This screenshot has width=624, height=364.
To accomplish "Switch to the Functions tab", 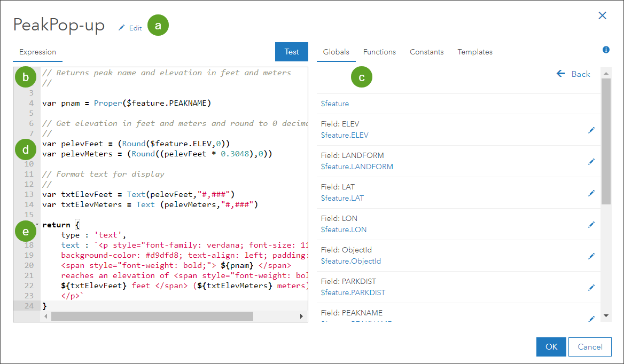I will point(379,52).
